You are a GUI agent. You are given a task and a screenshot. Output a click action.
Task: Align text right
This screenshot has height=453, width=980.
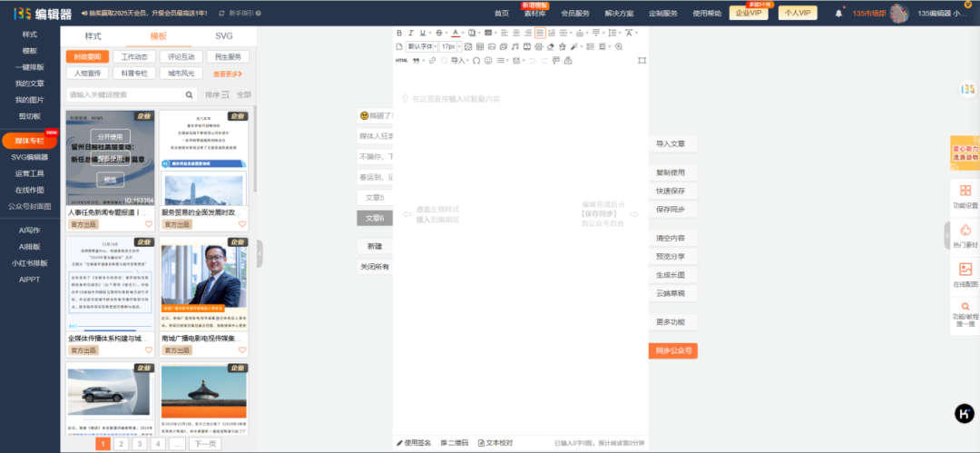click(x=528, y=33)
